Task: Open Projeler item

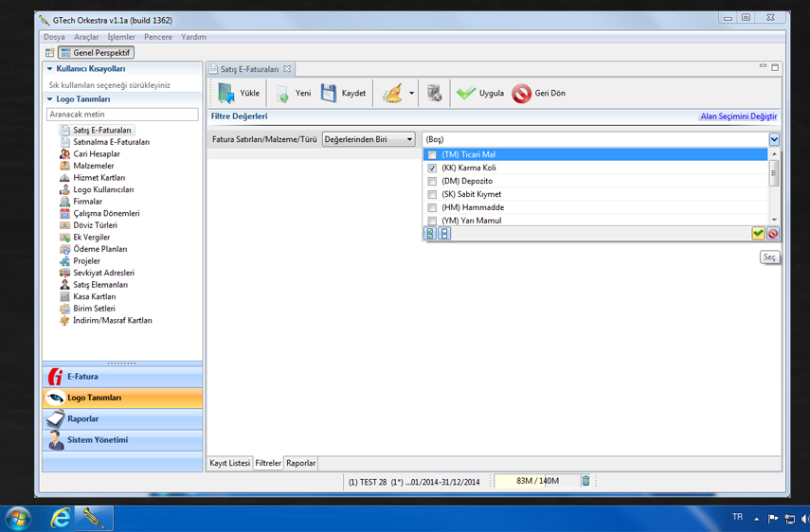Action: (x=86, y=260)
